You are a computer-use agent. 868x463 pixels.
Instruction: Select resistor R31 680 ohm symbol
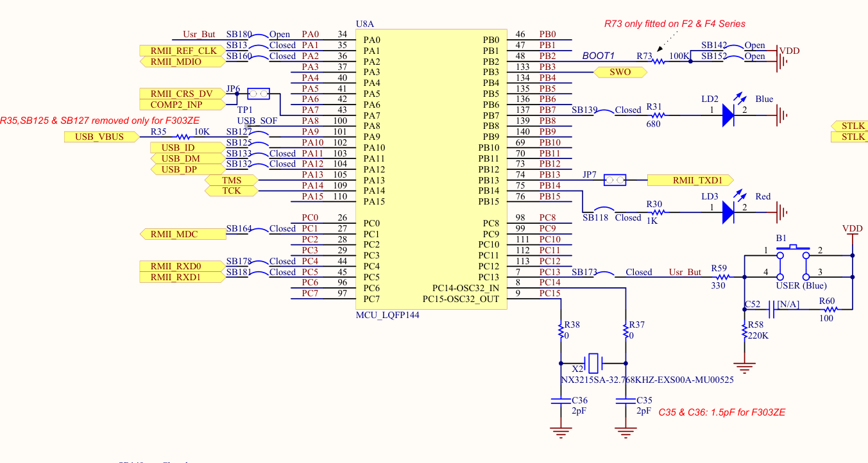659,115
